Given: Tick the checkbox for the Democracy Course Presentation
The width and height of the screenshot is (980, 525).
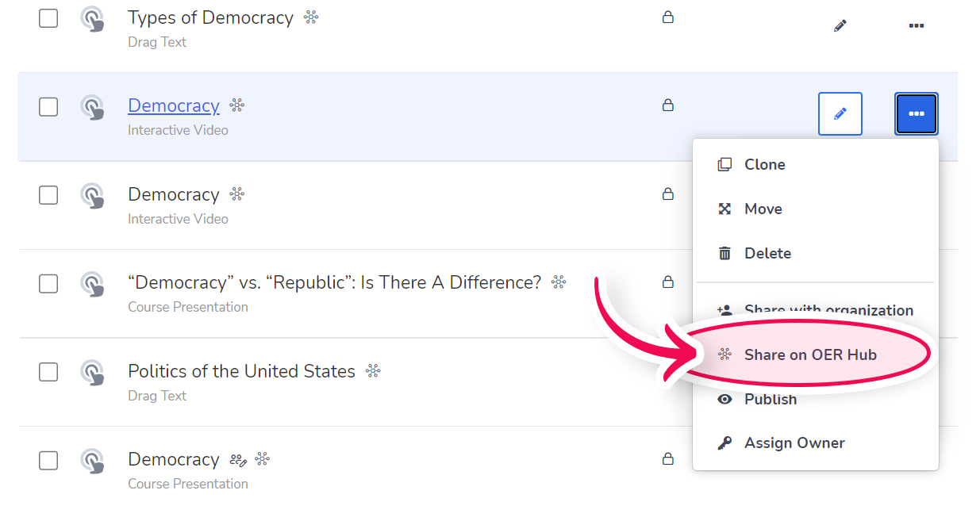Looking at the screenshot, I should pos(48,461).
